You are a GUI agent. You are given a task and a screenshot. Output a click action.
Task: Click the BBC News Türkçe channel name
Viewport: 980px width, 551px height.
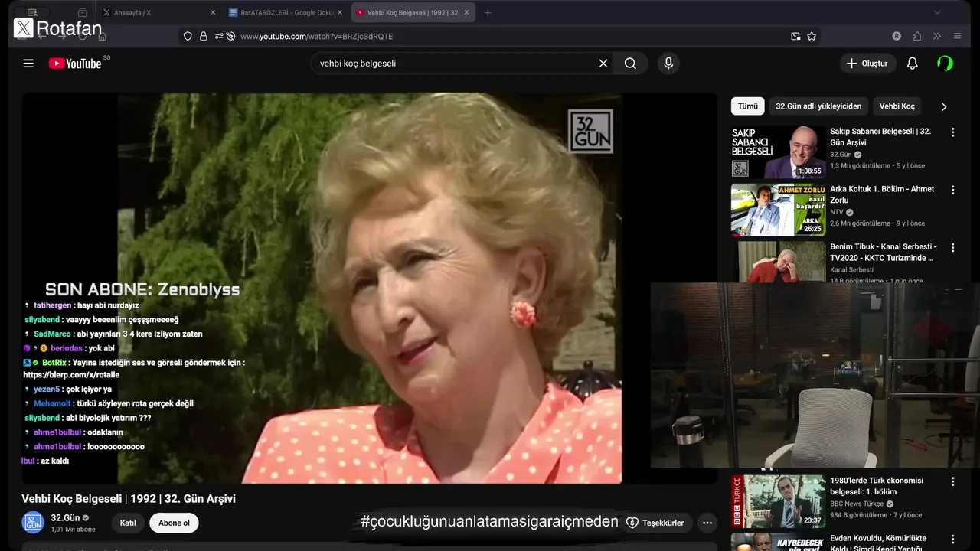[857, 504]
